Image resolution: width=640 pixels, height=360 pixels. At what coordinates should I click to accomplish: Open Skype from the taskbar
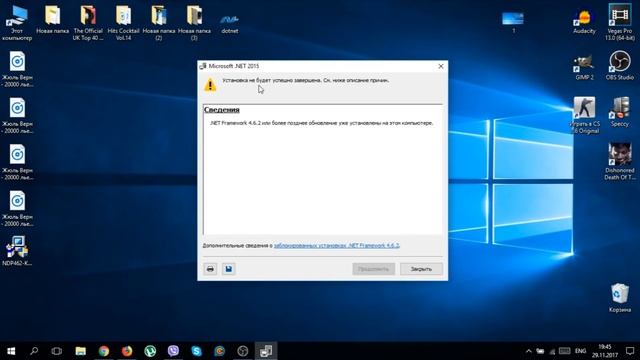tap(196, 351)
